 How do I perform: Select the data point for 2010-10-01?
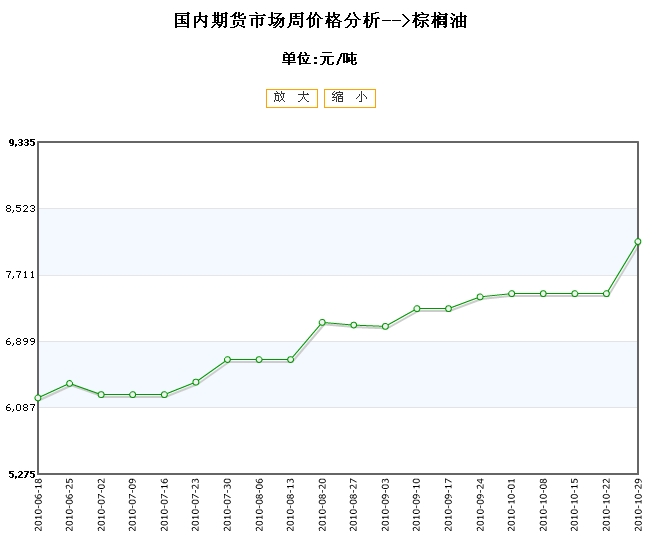(511, 293)
